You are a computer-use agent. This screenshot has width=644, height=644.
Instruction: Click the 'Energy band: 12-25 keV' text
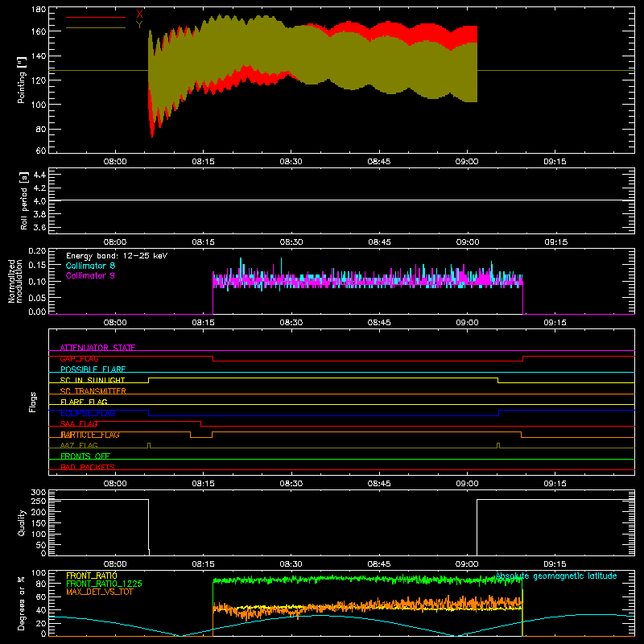tap(117, 256)
